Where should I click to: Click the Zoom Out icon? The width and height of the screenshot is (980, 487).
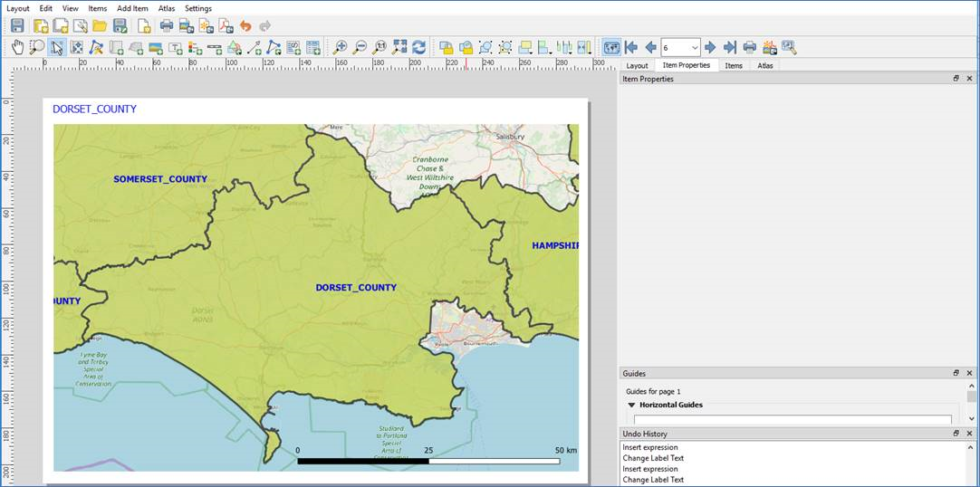point(360,47)
